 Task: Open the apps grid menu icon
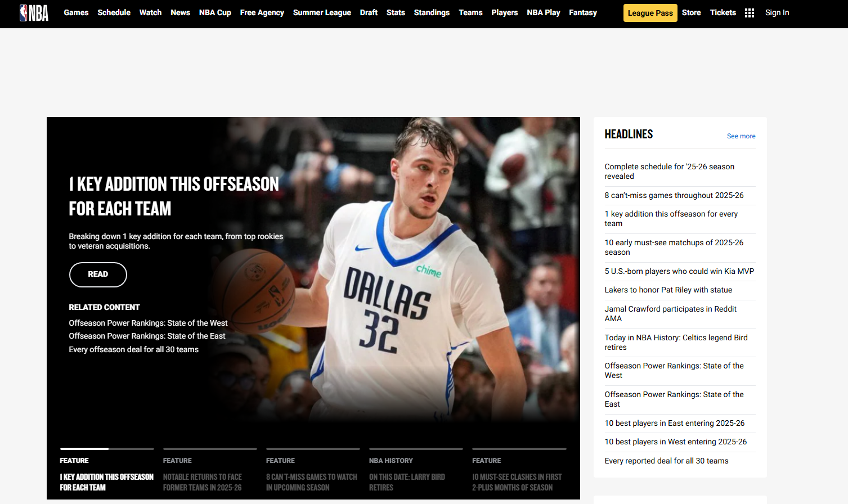click(750, 13)
